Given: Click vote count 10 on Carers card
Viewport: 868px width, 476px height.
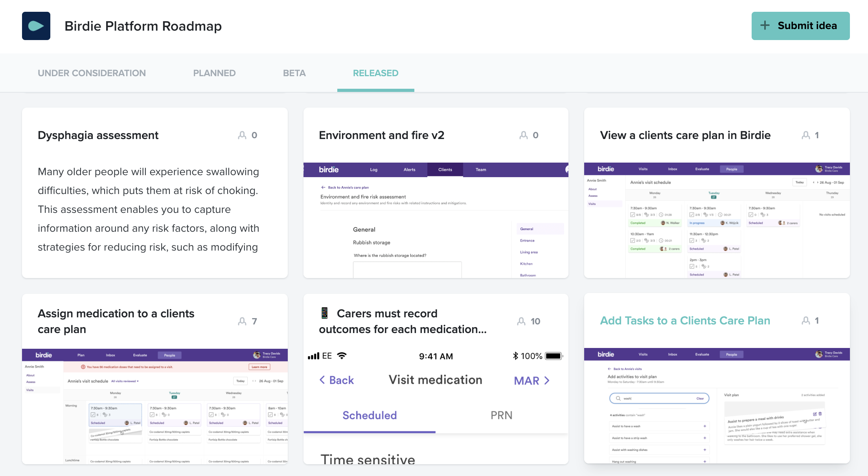Looking at the screenshot, I should pyautogui.click(x=535, y=321).
